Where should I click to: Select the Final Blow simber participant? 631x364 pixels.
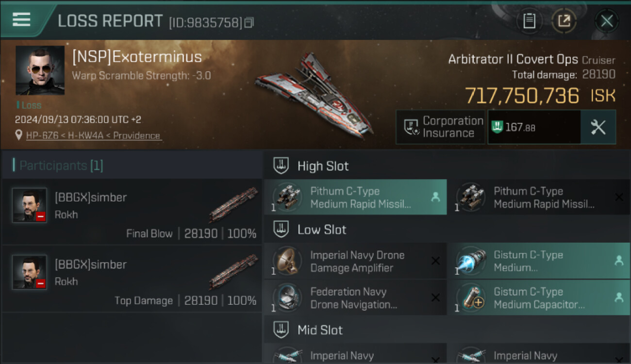click(x=132, y=212)
